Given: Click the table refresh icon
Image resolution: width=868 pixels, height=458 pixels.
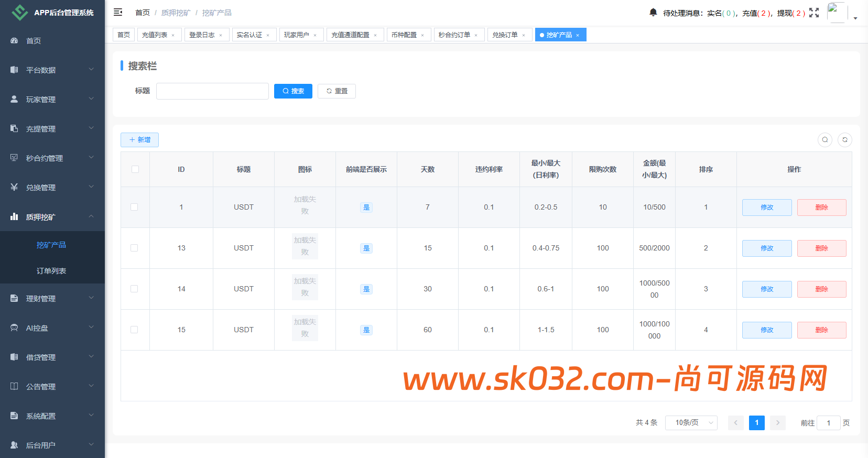Looking at the screenshot, I should tap(845, 140).
